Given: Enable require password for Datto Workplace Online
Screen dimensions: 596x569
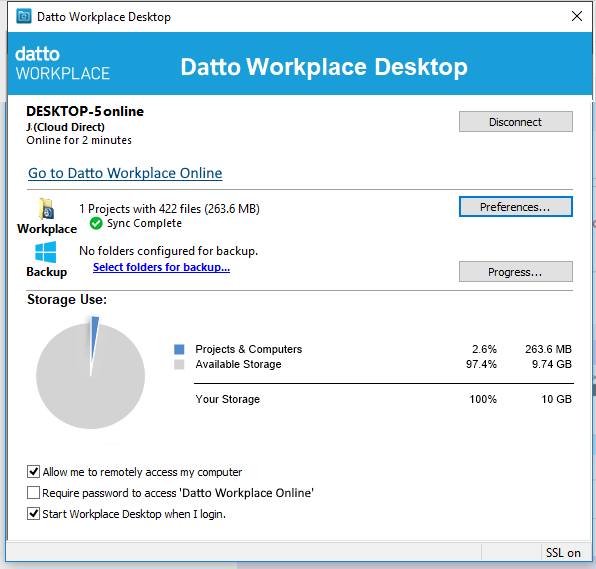Looking at the screenshot, I should point(33,493).
